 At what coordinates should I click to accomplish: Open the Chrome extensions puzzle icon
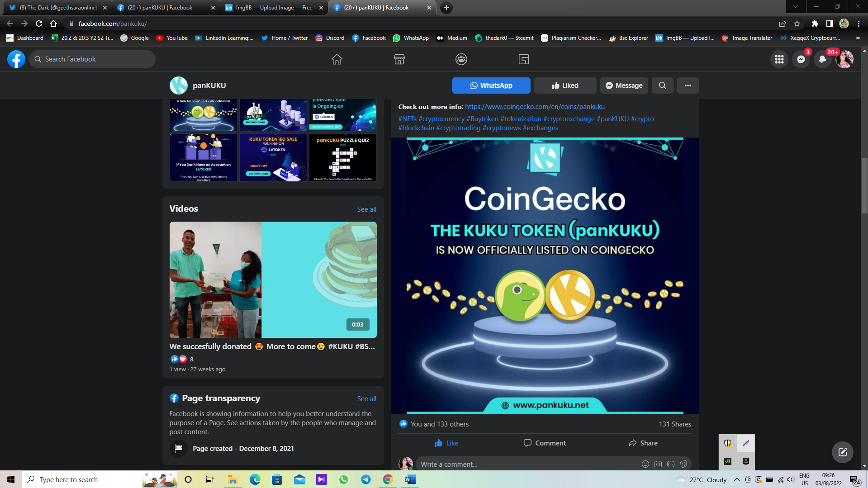pyautogui.click(x=815, y=24)
